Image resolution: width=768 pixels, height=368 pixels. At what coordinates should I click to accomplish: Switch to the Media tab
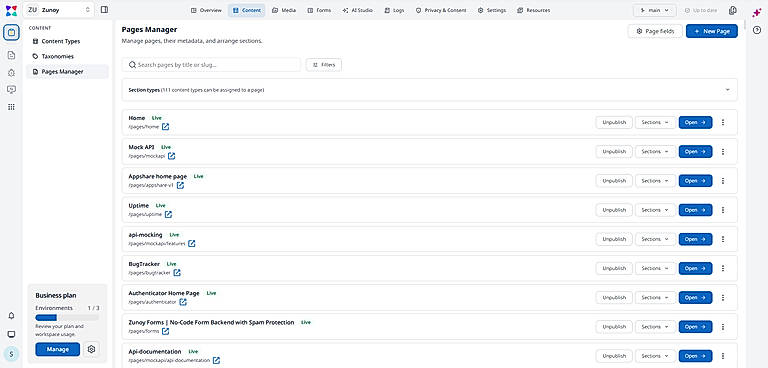(x=284, y=10)
